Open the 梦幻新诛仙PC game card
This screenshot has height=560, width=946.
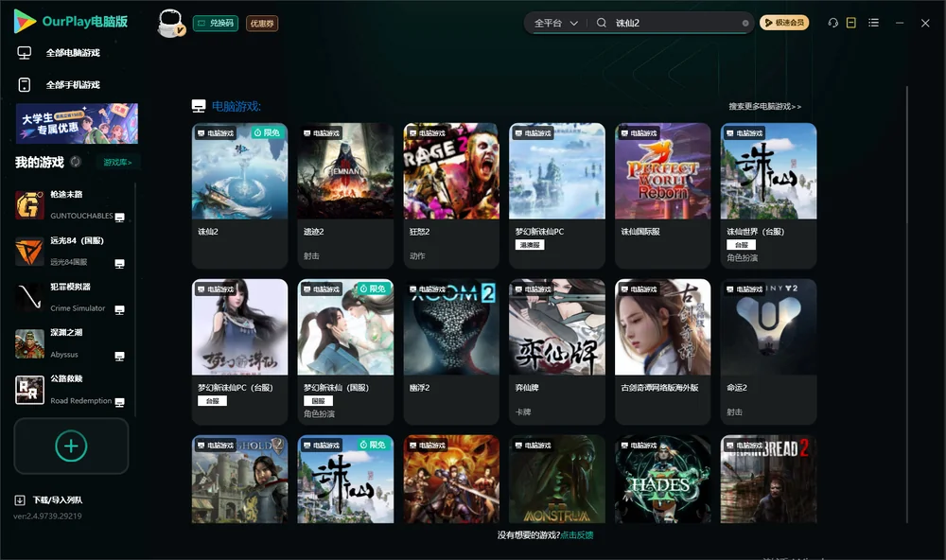557,196
